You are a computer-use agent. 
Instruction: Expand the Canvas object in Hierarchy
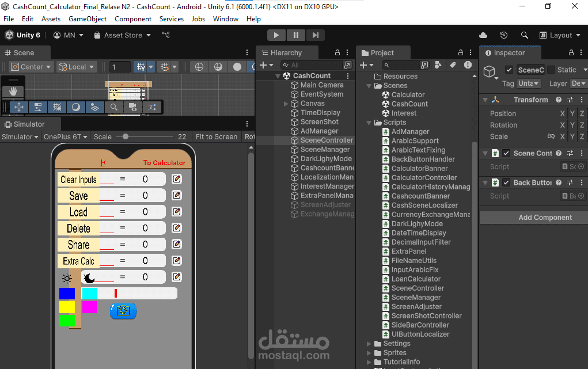(x=286, y=104)
